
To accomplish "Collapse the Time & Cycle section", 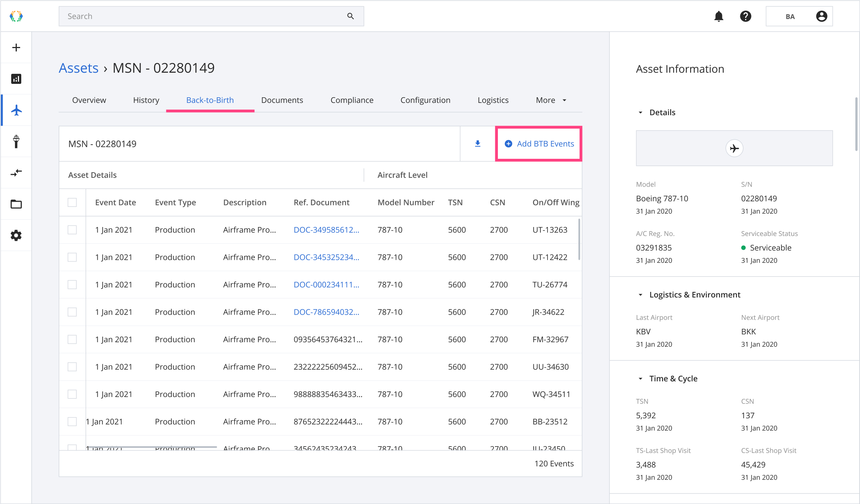I will tap(640, 379).
